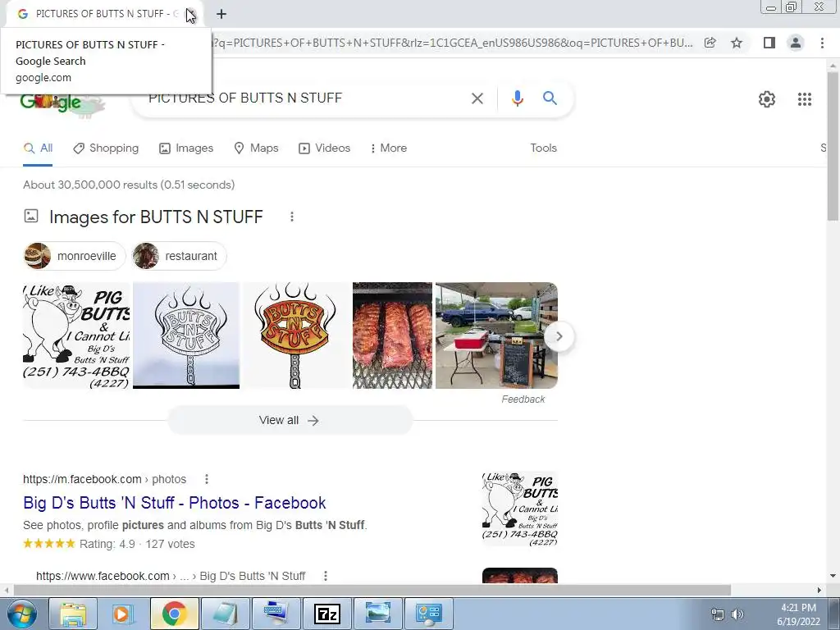Open Windows Start menu

click(x=21, y=614)
